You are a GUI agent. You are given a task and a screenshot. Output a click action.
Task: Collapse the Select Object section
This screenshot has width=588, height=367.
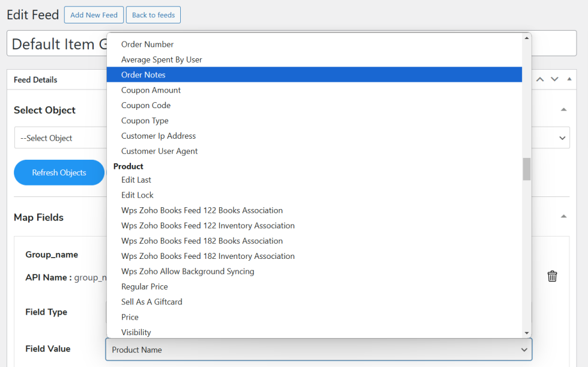(x=563, y=110)
